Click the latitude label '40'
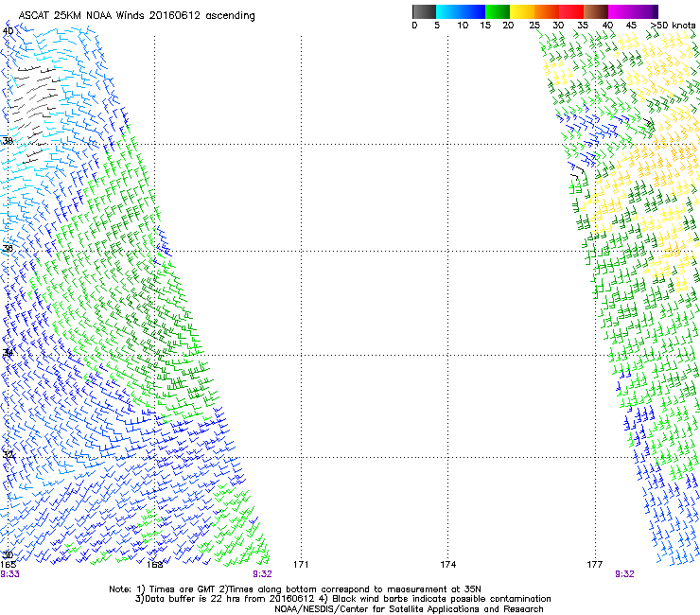The image size is (700, 615). tap(8, 31)
